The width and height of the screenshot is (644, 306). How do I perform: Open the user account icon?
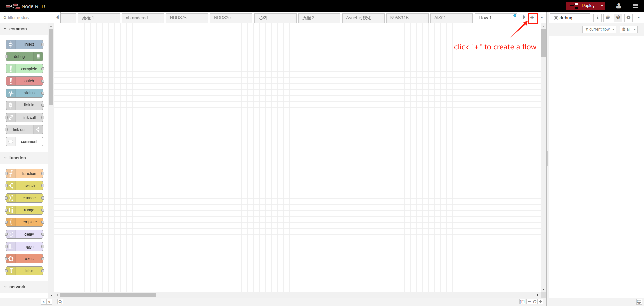point(619,6)
